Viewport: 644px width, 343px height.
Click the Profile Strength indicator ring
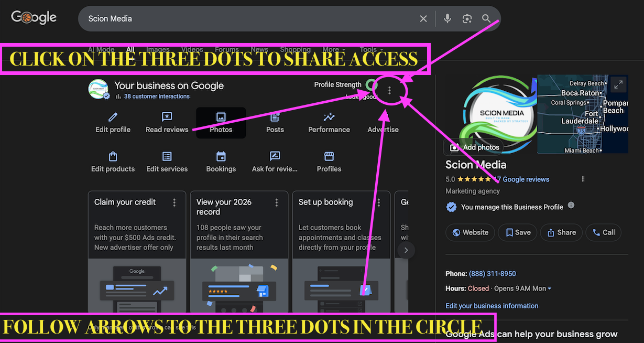[372, 84]
